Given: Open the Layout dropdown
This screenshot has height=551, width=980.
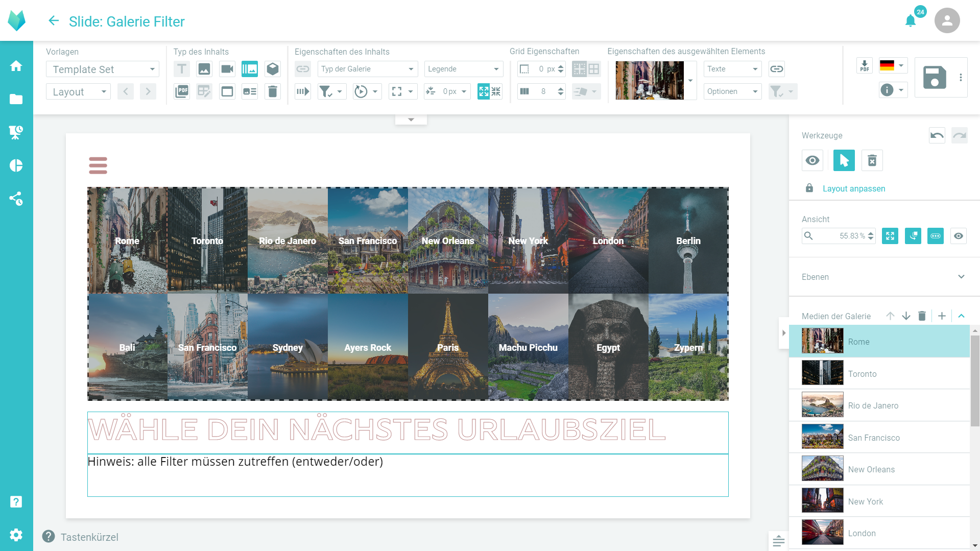Looking at the screenshot, I should [x=78, y=91].
